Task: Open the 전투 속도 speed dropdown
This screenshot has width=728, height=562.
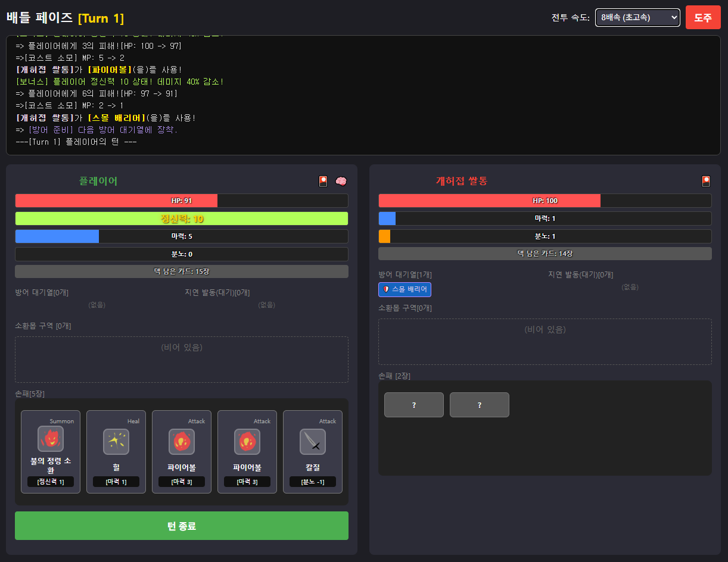Action: (x=637, y=18)
